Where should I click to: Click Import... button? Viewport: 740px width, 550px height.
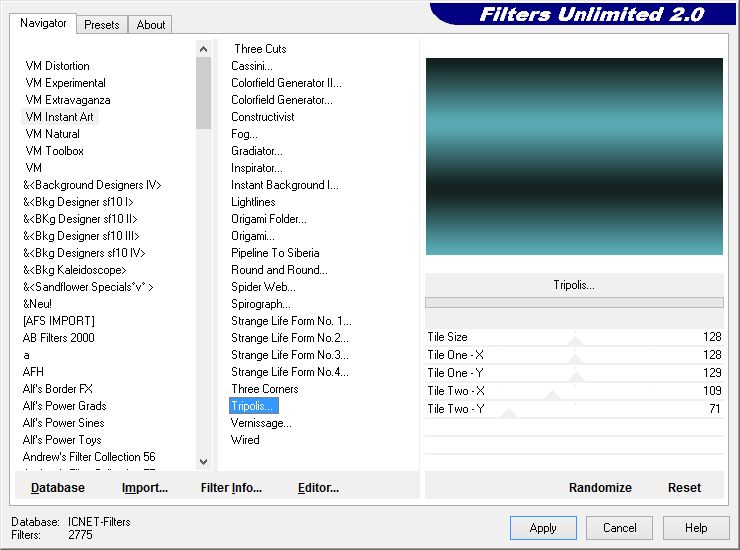click(x=145, y=488)
